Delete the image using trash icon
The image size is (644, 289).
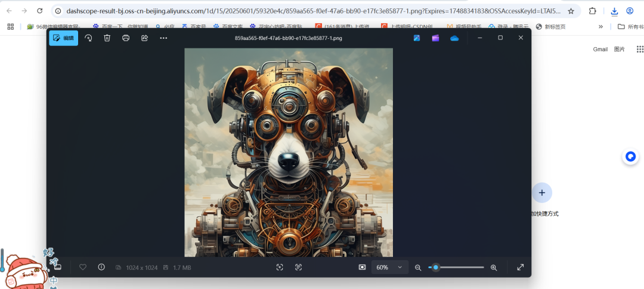click(107, 38)
